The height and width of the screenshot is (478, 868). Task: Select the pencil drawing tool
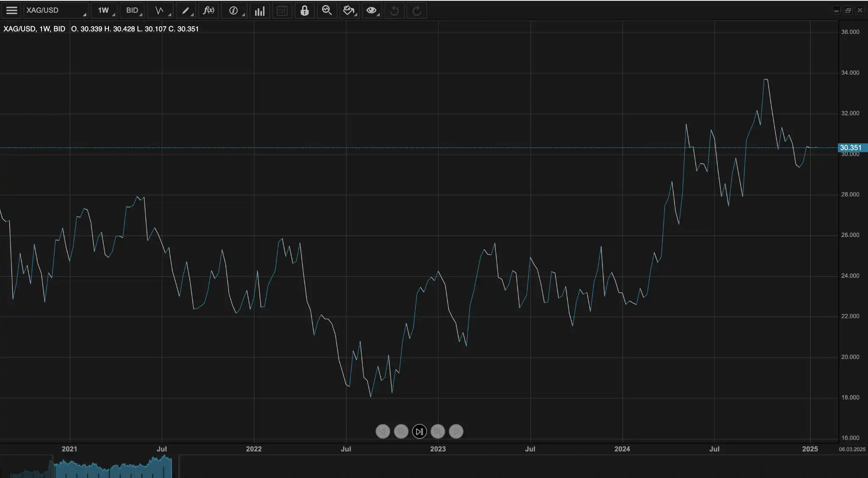coord(186,10)
